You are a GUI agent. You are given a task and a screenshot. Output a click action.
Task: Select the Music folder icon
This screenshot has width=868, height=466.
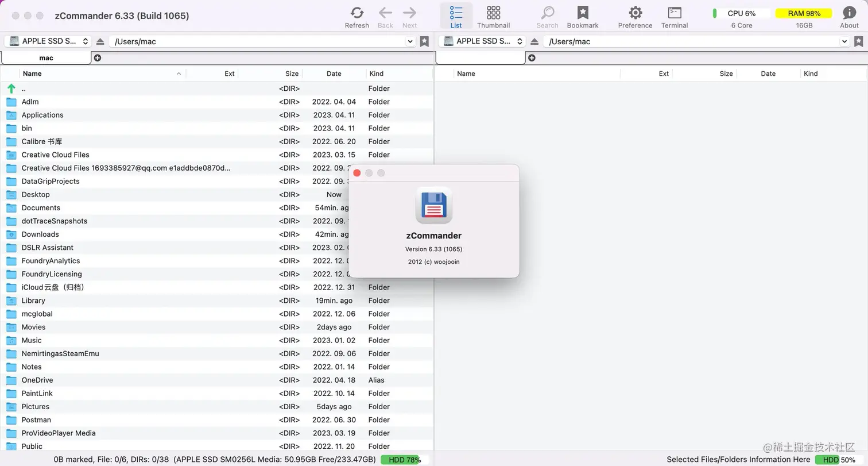(11, 340)
